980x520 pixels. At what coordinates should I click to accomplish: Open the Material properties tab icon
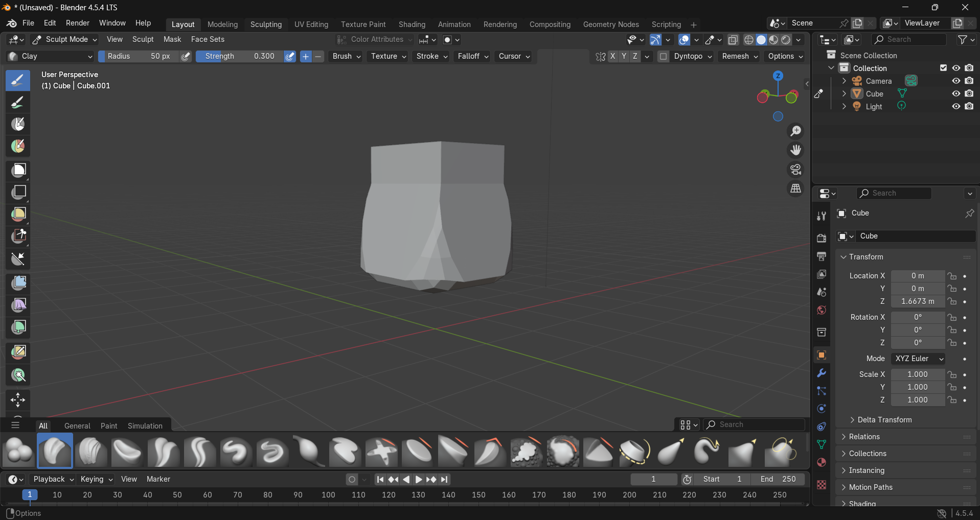822,463
